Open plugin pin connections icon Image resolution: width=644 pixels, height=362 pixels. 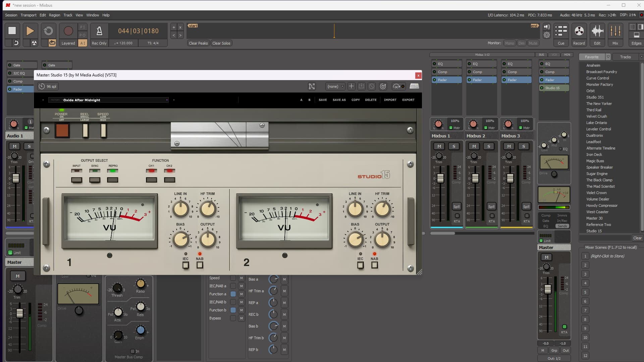(x=312, y=86)
